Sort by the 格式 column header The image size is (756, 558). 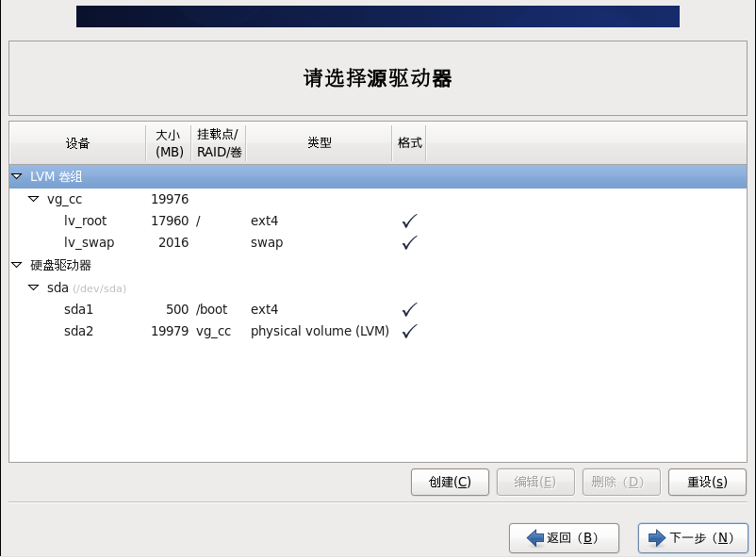(409, 143)
